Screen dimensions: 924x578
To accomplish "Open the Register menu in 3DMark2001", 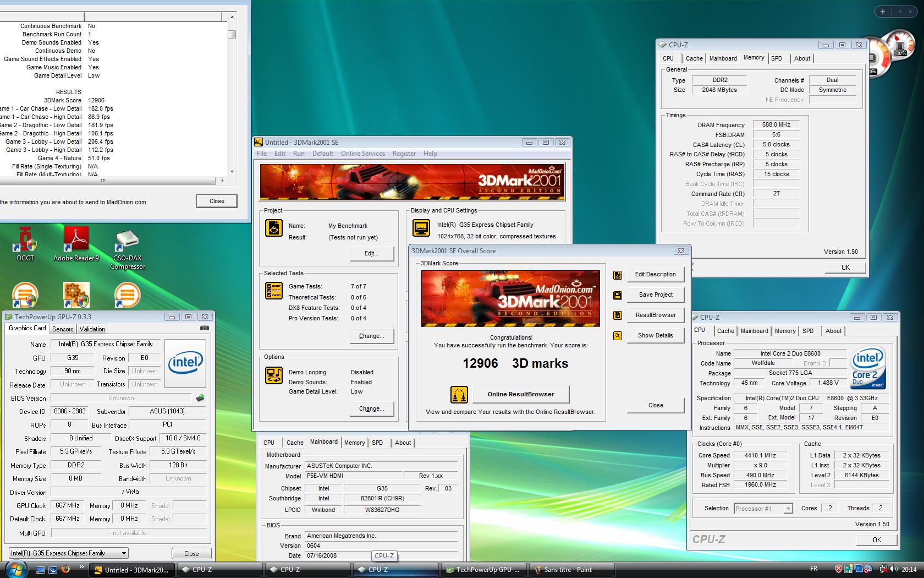I will point(404,154).
